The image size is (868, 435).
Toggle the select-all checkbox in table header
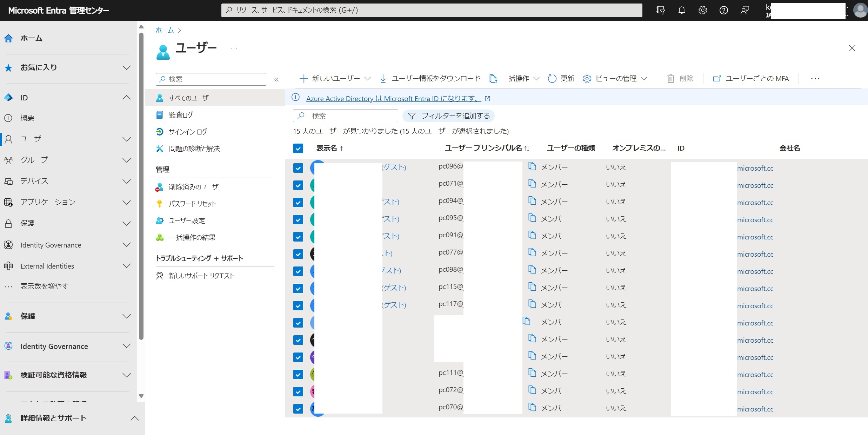298,148
